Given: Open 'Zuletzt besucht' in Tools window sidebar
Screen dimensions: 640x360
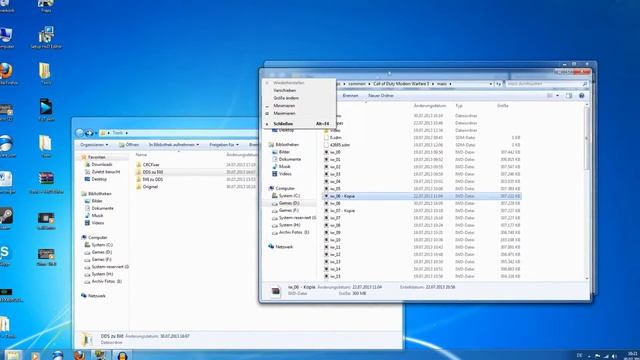Looking at the screenshot, I should pos(106,172).
